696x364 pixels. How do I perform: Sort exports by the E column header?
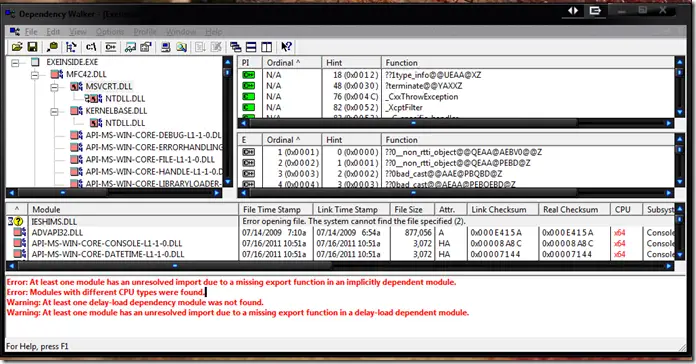click(250, 140)
